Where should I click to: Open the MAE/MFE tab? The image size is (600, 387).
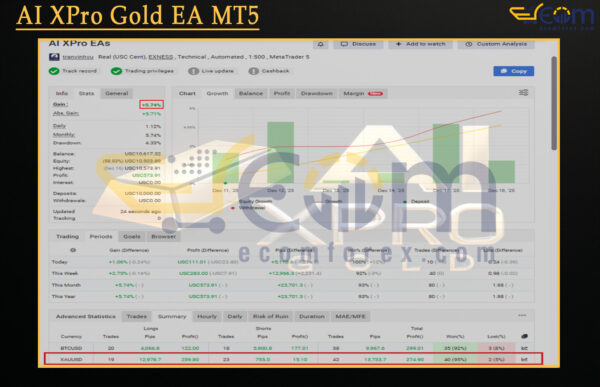(350, 317)
